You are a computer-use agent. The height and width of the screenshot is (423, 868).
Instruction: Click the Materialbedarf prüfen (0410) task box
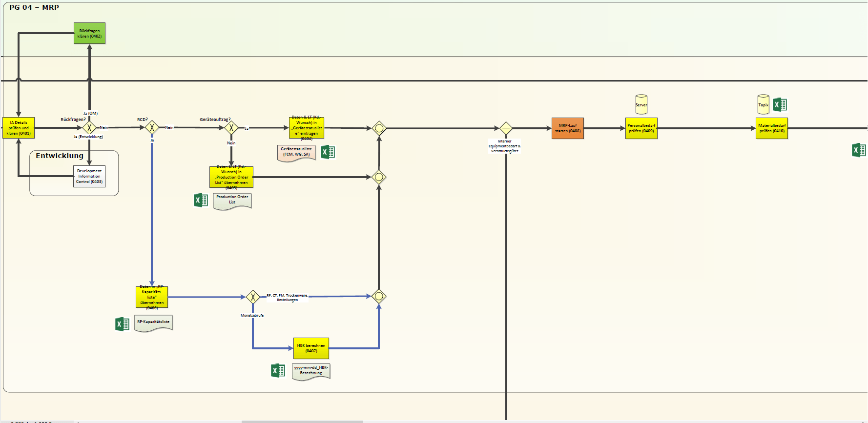(x=771, y=128)
